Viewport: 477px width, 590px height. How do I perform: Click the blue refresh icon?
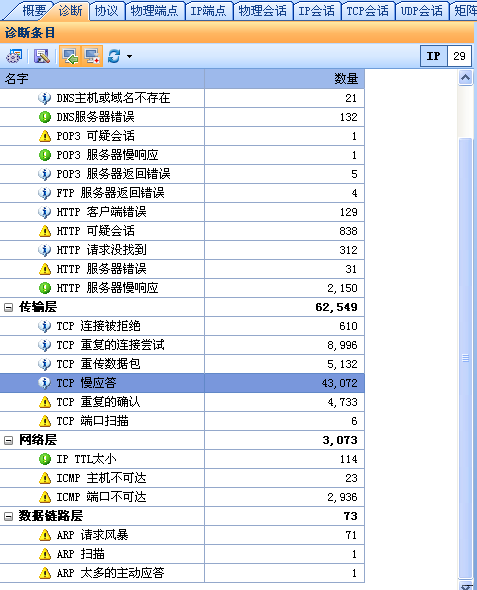pos(114,56)
